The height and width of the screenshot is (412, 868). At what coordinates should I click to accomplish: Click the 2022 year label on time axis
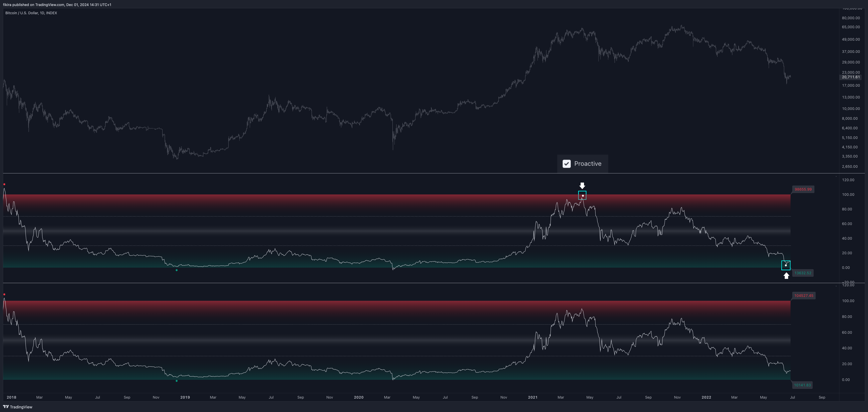[706, 397]
